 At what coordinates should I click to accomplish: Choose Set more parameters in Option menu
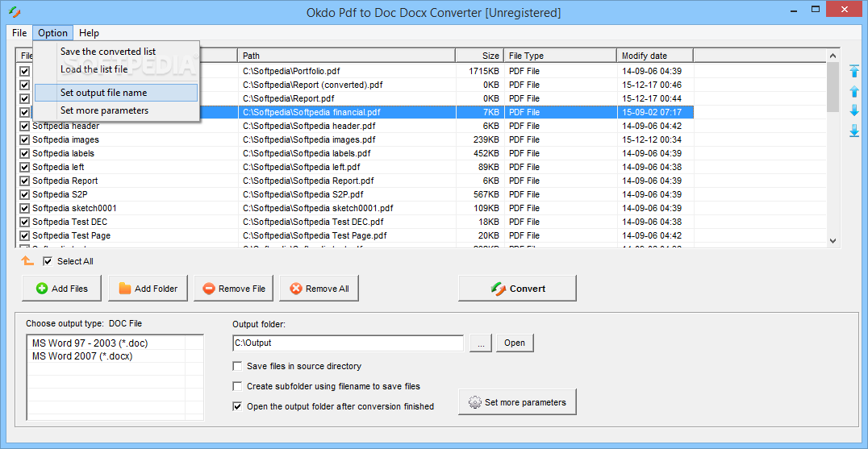pos(115,110)
